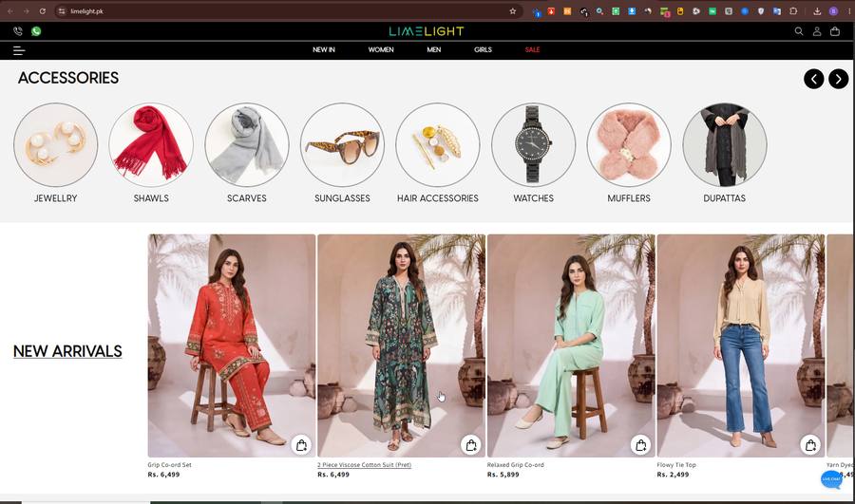The height and width of the screenshot is (504, 855).
Task: Open Relaxed Grip Co-ord product title
Action: coord(515,465)
